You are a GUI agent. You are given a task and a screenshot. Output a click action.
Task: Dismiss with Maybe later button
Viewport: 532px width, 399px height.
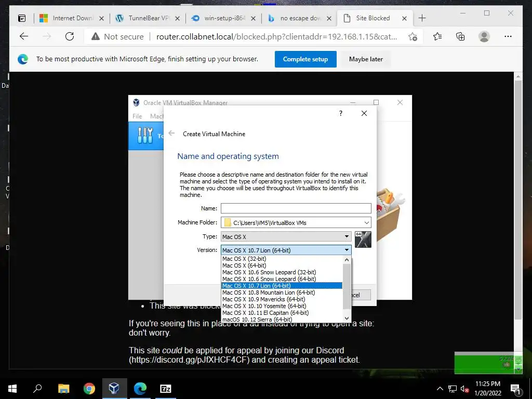(x=366, y=59)
